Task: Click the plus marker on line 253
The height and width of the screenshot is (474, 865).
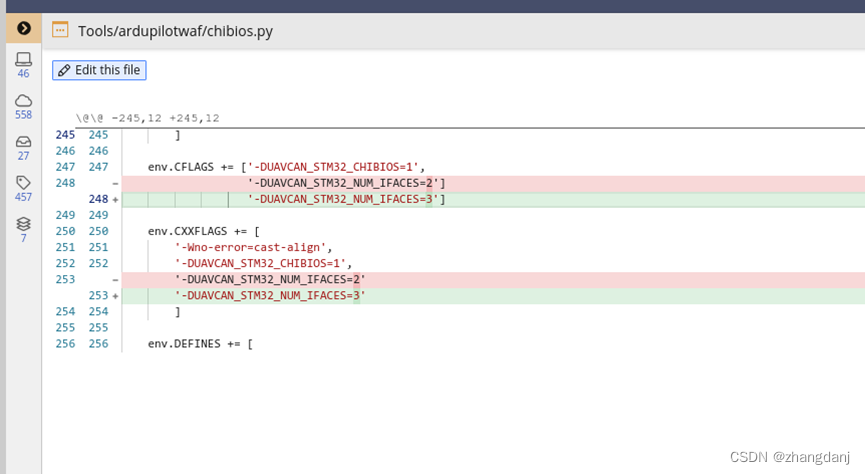Action: coord(115,296)
